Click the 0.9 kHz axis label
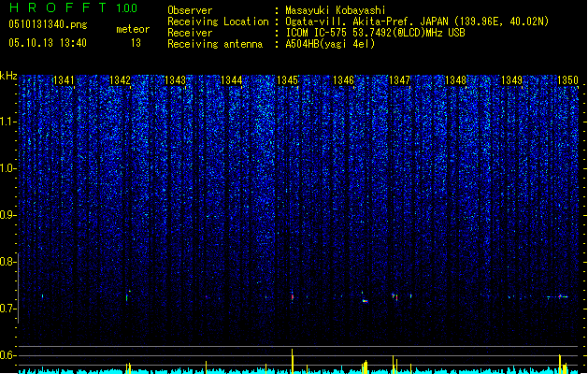Screen dimensions: 588x374 [x=7, y=215]
